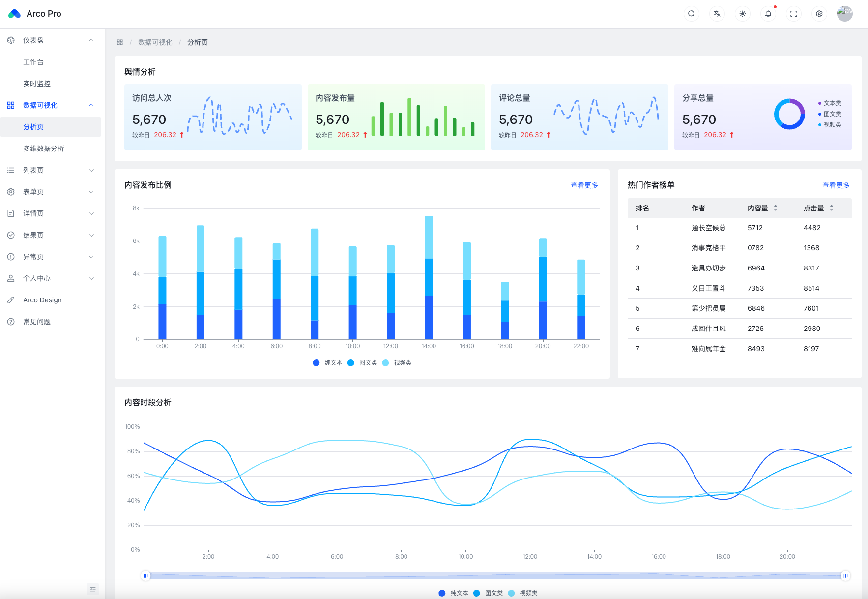Screen dimensions: 868x599
Task: Click the data zoom slider track
Action: (x=495, y=576)
